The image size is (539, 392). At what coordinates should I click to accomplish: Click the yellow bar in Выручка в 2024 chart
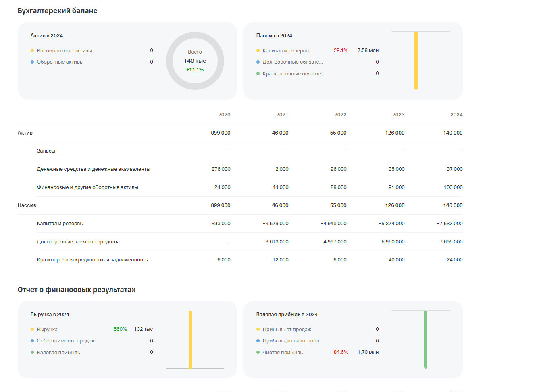pyautogui.click(x=190, y=339)
